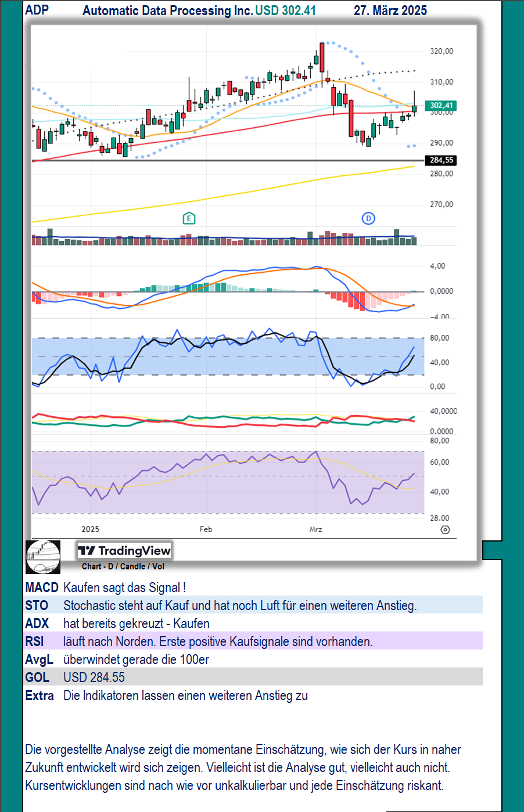
Task: Click the text Kaufen sagt das Signal !
Action: coord(124,587)
